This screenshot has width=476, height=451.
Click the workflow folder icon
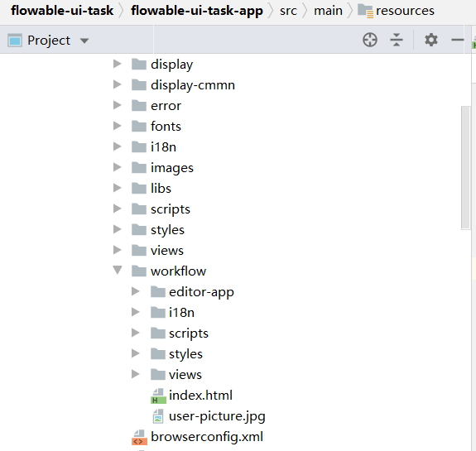[x=139, y=271]
